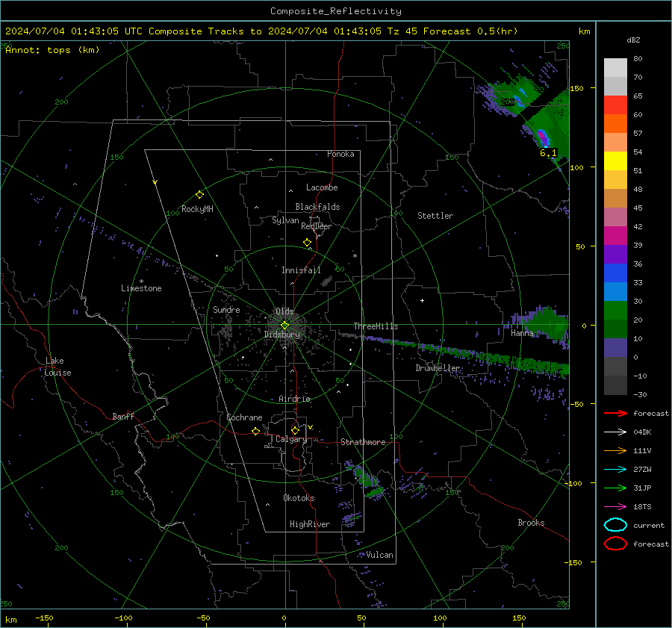Click the slate purple 0-10 dBZ swatch
The image size is (672, 628).
point(615,348)
